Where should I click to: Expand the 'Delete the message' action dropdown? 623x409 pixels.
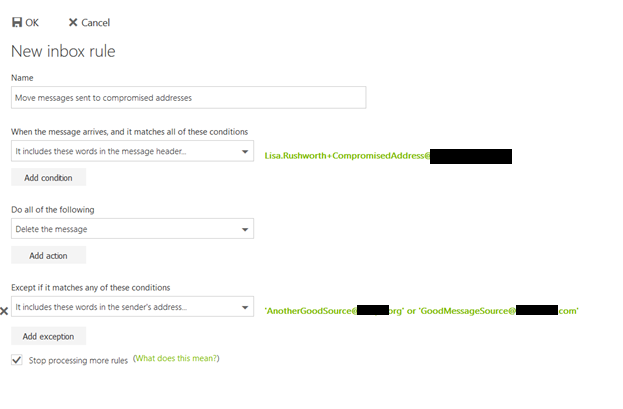tap(132, 229)
